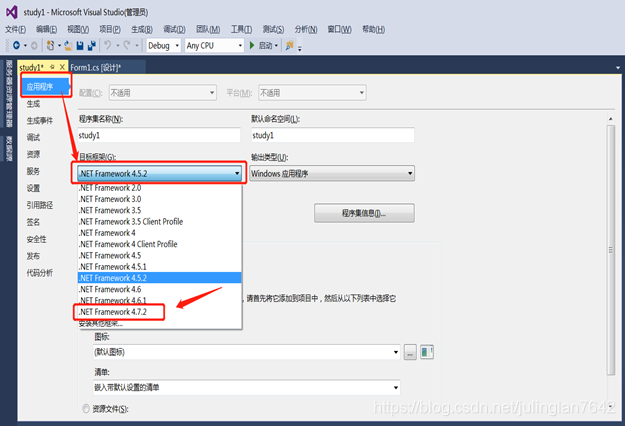Screen dimensions: 625x426
Task: Select the Signing (签名) side tab
Action: click(33, 222)
